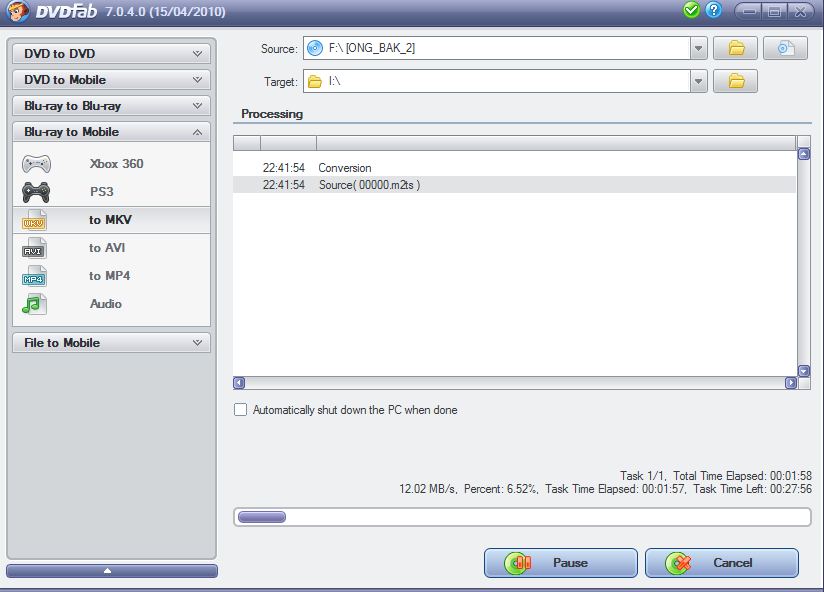The height and width of the screenshot is (592, 824).
Task: Select the Source( 00000.m2ts ) log entry
Action: click(x=514, y=185)
